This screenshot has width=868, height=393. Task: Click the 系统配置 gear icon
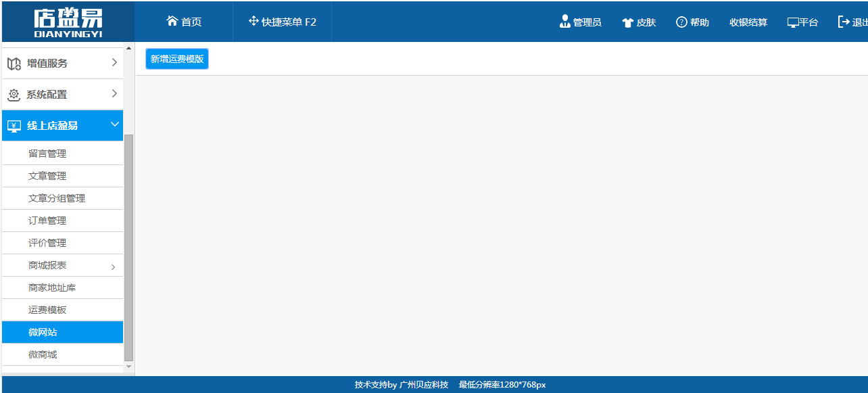[14, 95]
